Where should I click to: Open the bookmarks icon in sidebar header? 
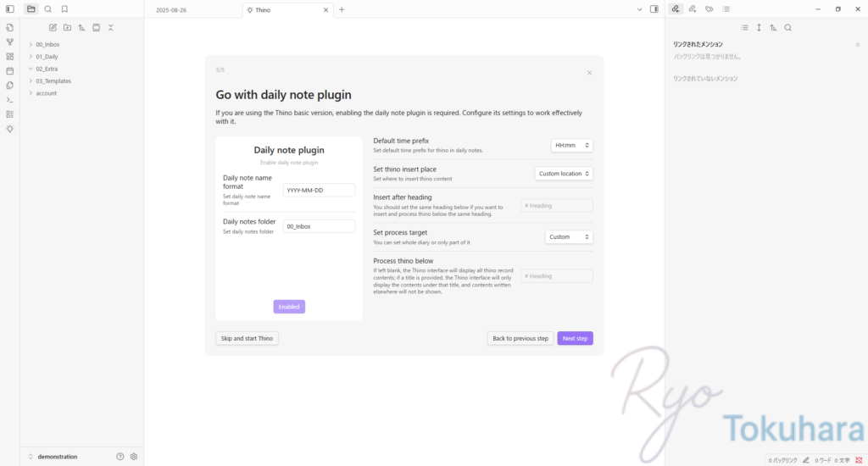tap(64, 8)
